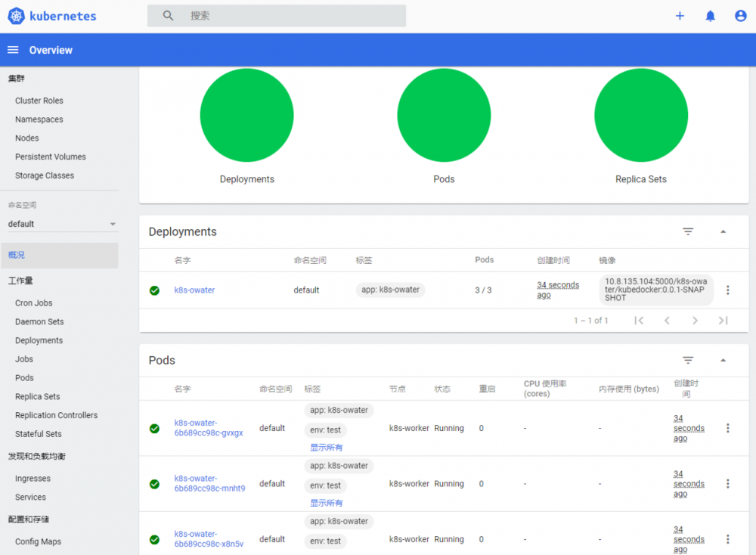Open the filter icon on Pods panel
Screen dimensions: 756x555
point(688,360)
